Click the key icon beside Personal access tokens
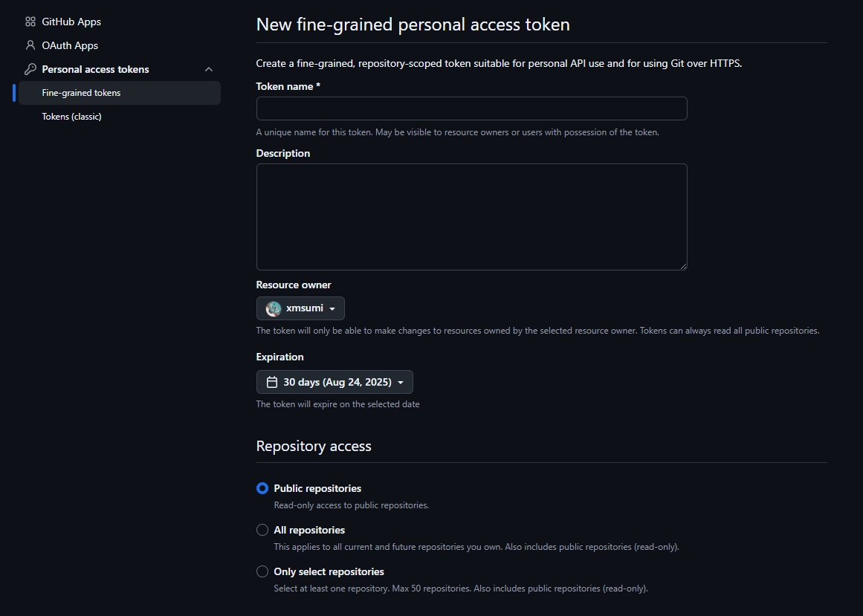This screenshot has height=616, width=863. (30, 69)
